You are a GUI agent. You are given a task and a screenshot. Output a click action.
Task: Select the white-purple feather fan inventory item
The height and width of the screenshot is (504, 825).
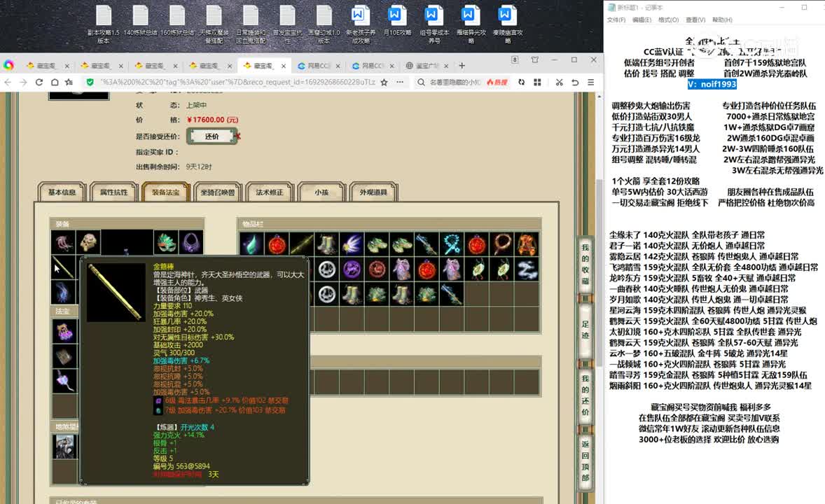tap(352, 244)
